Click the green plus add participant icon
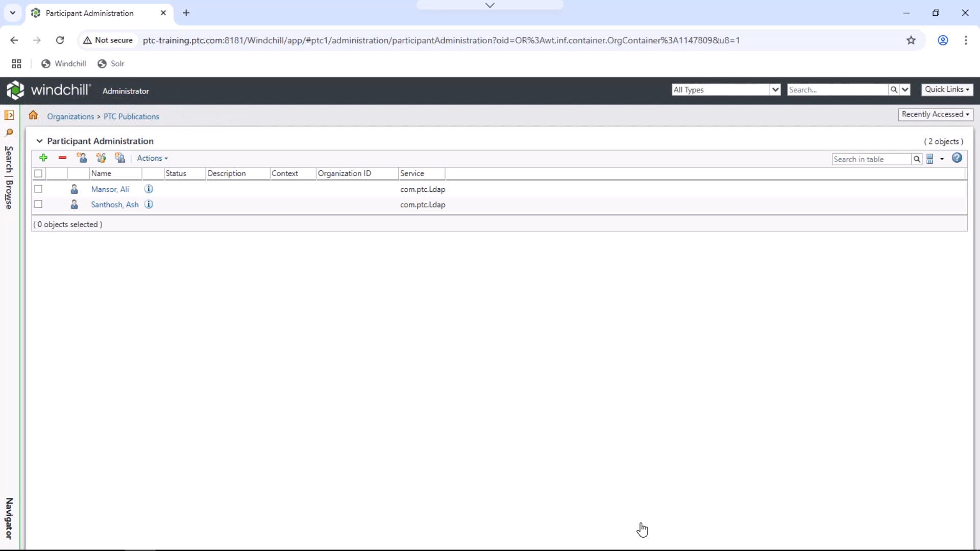Screen dimensions: 980x551 (43, 158)
